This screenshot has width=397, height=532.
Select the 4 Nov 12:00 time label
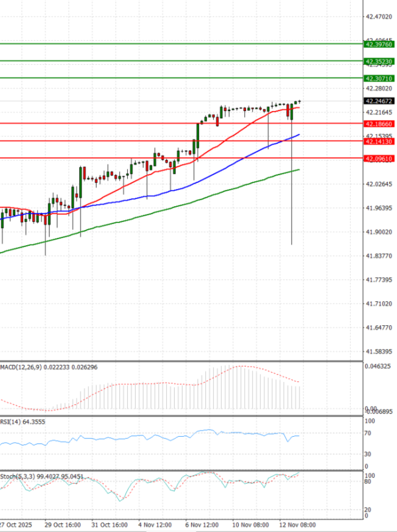155,524
